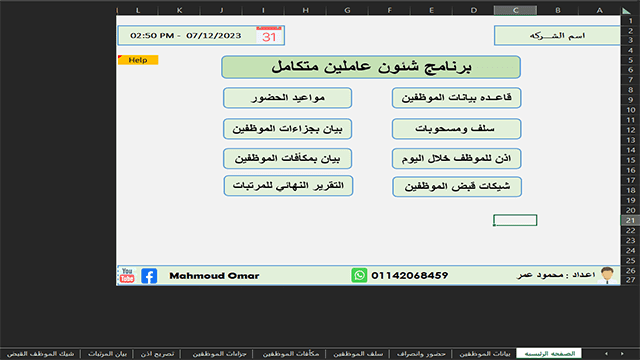Open the Facebook icon link
Screen dimensions: 640x360
pyautogui.click(x=149, y=276)
